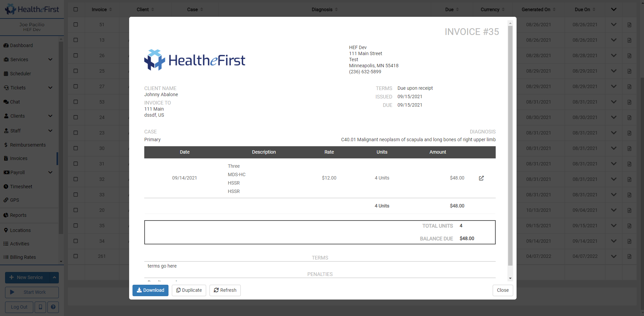The width and height of the screenshot is (644, 316).
Task: Click the HealtheFirst logo in the sidebar
Action: coord(32,9)
